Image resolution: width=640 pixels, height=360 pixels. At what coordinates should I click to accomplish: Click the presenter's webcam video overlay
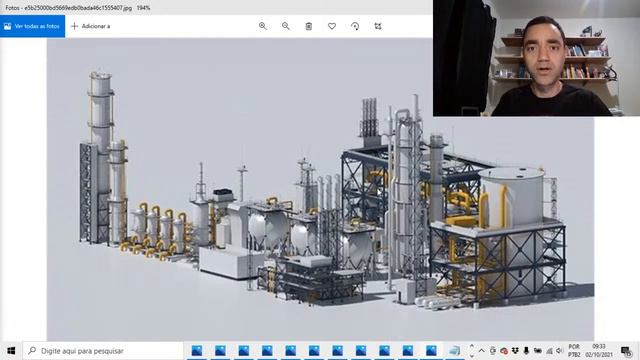point(536,58)
